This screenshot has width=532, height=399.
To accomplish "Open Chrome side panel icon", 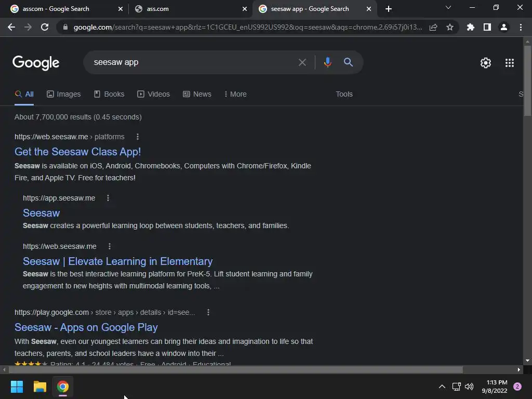I will (x=487, y=27).
